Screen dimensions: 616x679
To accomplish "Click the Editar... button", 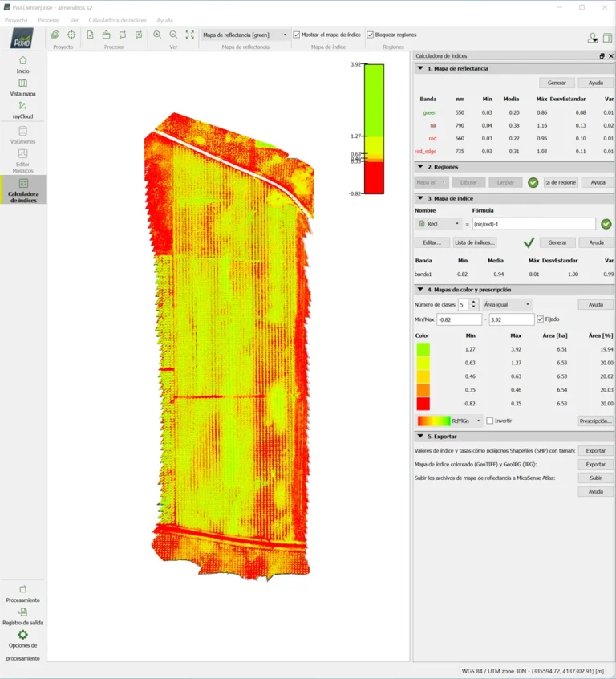I will tap(432, 242).
